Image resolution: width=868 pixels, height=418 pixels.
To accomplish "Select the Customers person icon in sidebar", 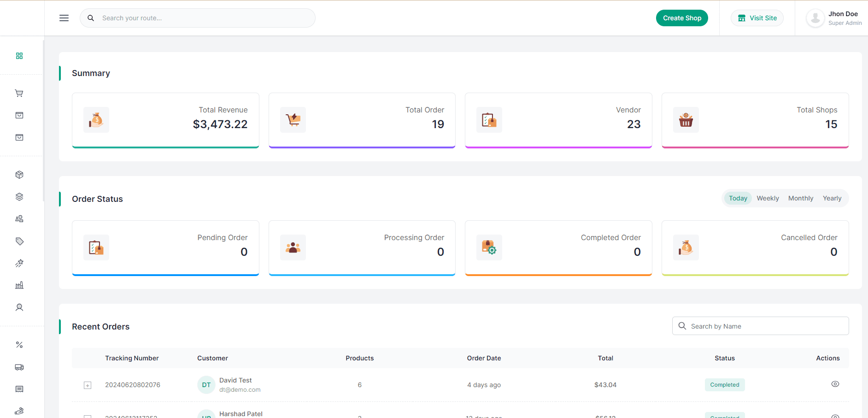I will pyautogui.click(x=19, y=307).
